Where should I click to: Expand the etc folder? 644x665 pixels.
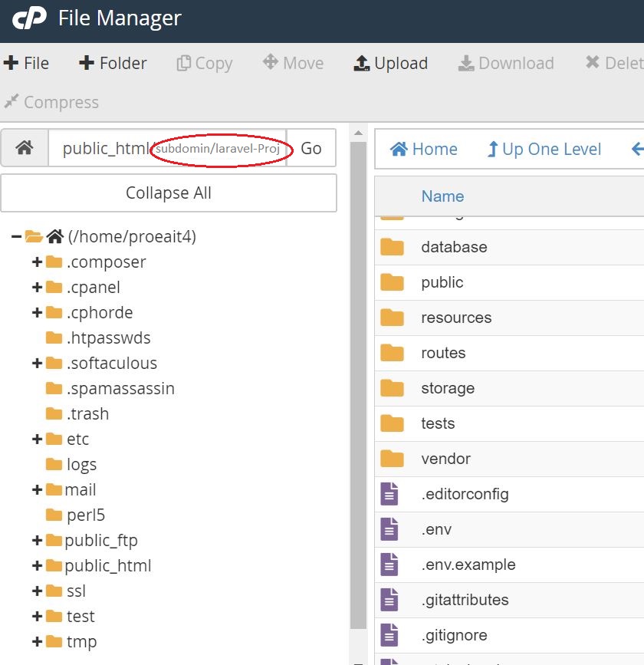[37, 439]
